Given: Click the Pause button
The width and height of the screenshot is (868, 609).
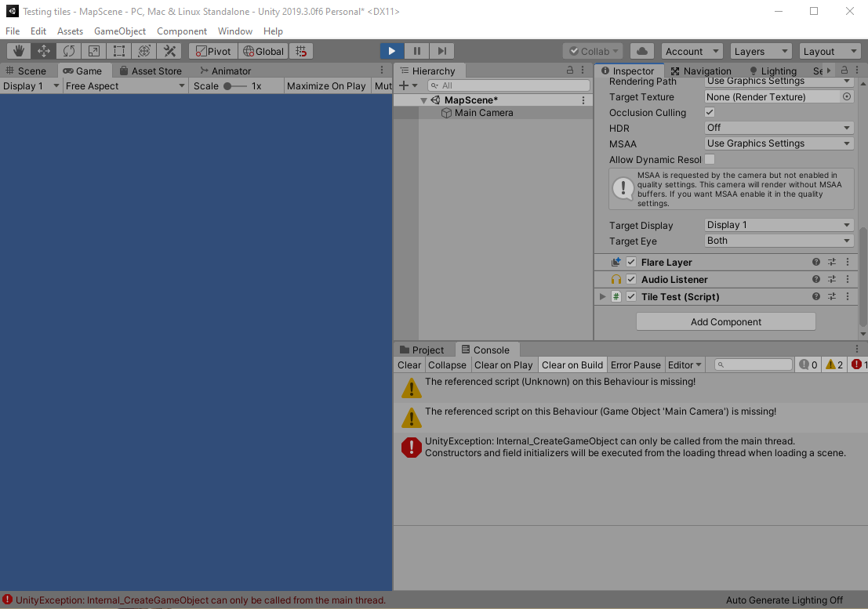Looking at the screenshot, I should coord(417,51).
